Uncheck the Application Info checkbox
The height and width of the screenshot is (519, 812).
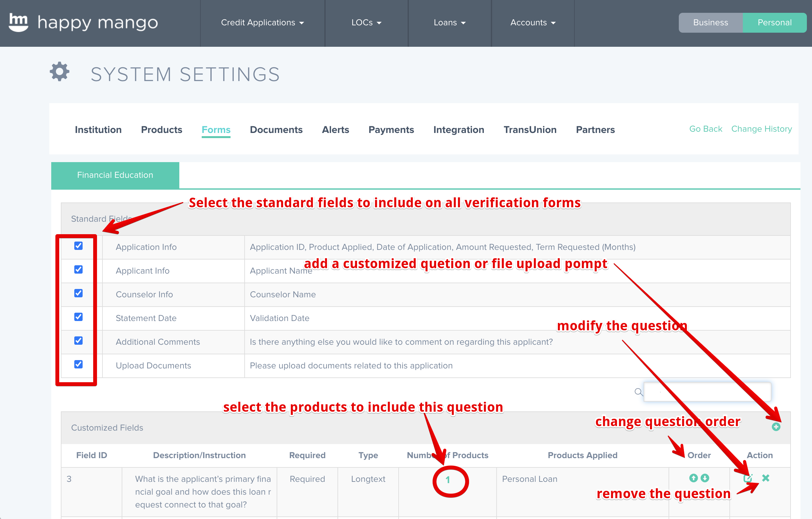[78, 246]
